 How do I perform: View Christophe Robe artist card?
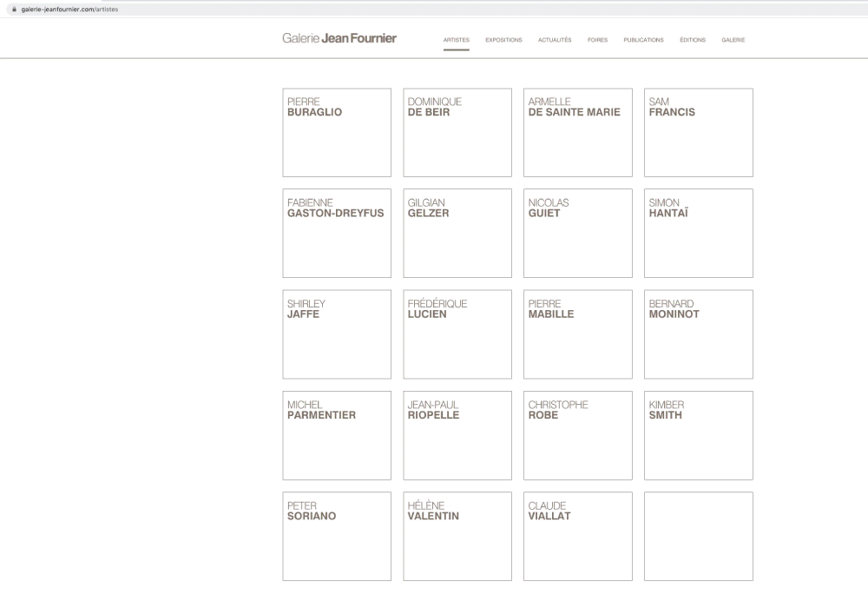coord(578,435)
